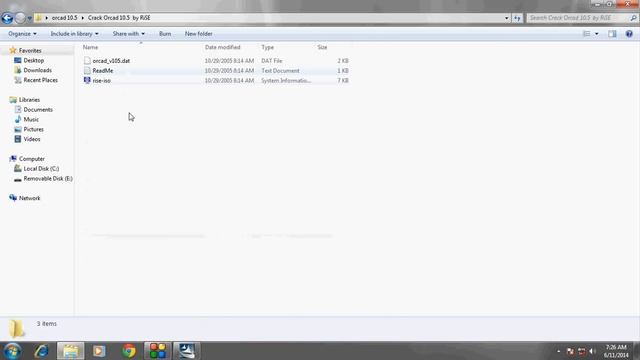
Task: Go back with the Back arrow button
Action: pos(7,18)
